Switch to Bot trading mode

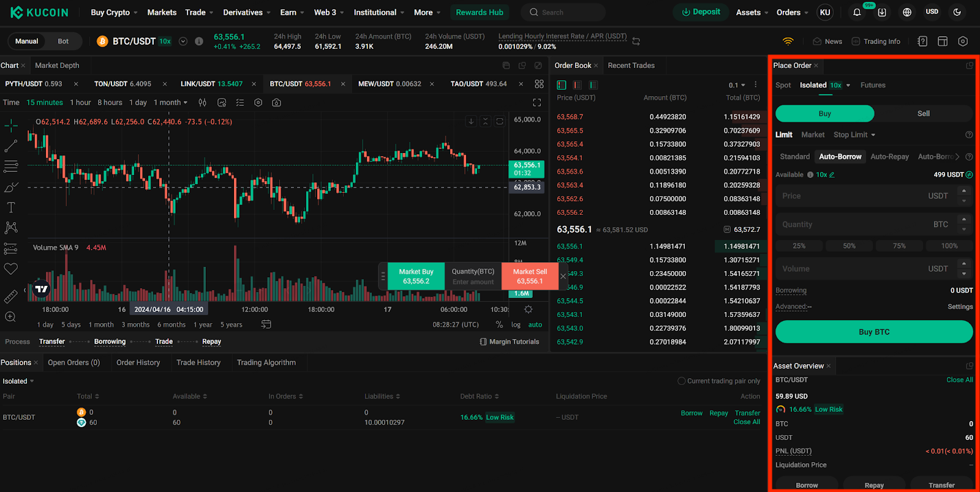pos(63,41)
